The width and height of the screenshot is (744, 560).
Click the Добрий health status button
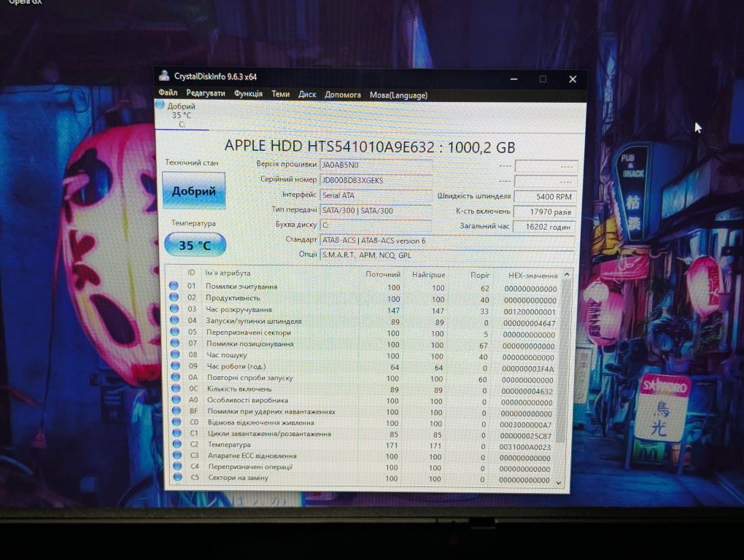click(x=193, y=190)
